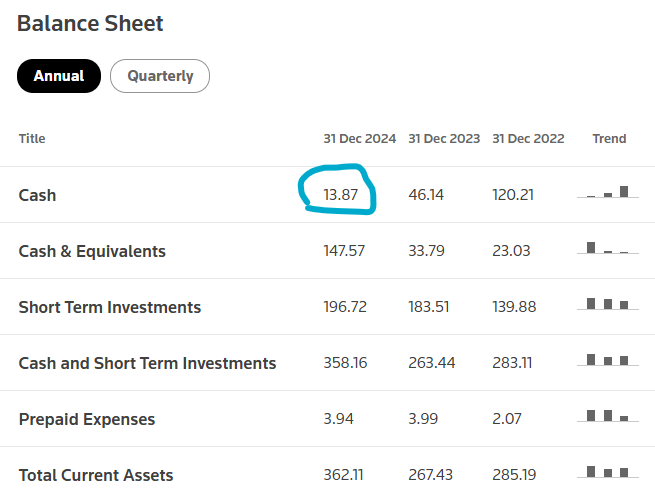Image resolution: width=655 pixels, height=497 pixels.
Task: Click the 31 Dec 2022 column header
Action: pyautogui.click(x=528, y=139)
